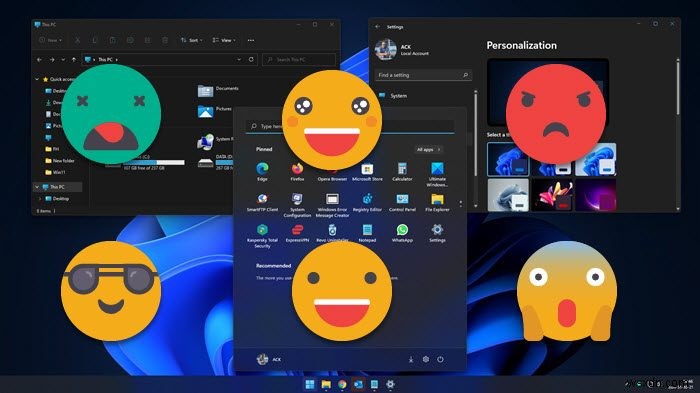Select This PC in navigation pane
The image size is (700, 393).
pos(57,187)
